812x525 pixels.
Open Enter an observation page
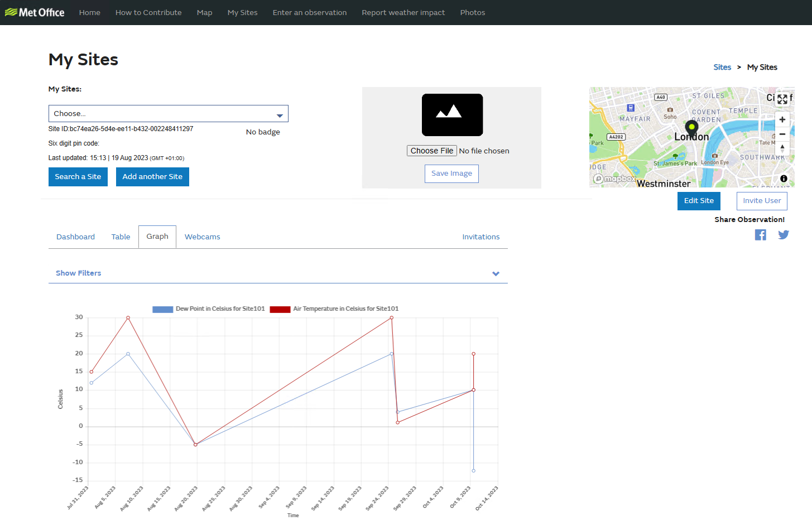click(310, 12)
